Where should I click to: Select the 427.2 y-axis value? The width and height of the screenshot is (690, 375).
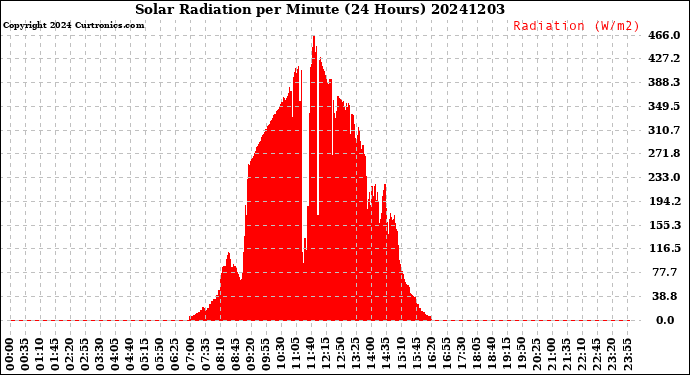(665, 59)
